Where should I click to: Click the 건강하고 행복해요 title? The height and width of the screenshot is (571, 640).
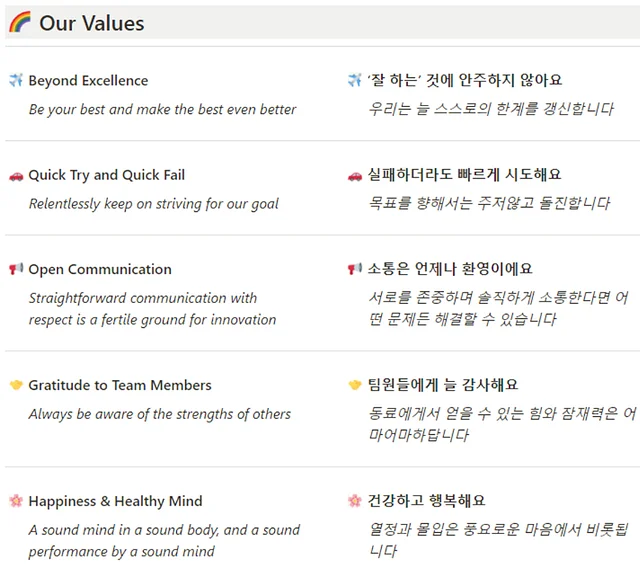point(427,501)
